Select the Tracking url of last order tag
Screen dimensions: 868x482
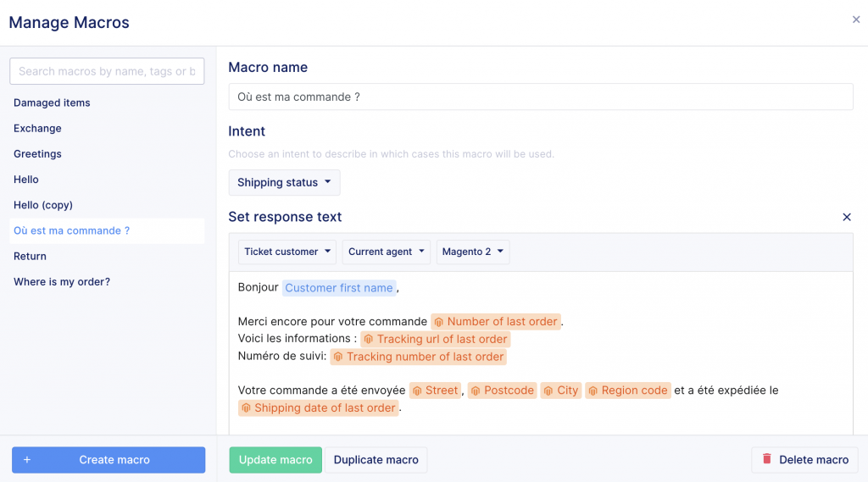point(436,339)
